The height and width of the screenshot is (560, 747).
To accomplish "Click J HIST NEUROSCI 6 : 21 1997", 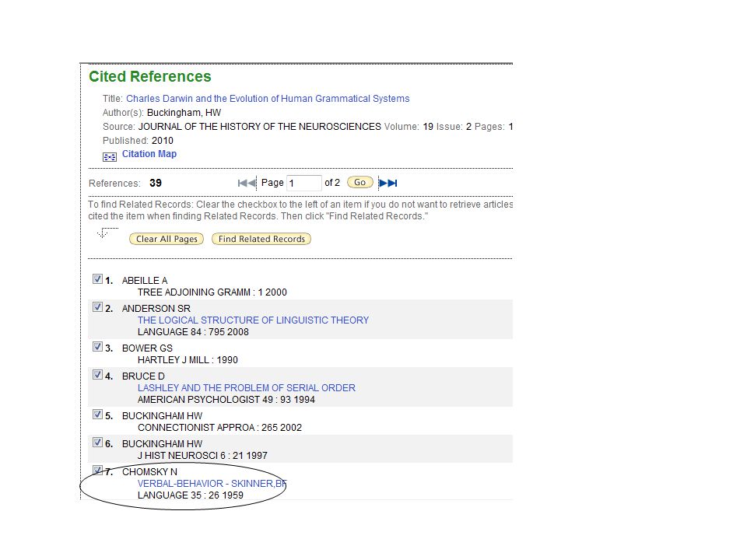I will (x=202, y=456).
